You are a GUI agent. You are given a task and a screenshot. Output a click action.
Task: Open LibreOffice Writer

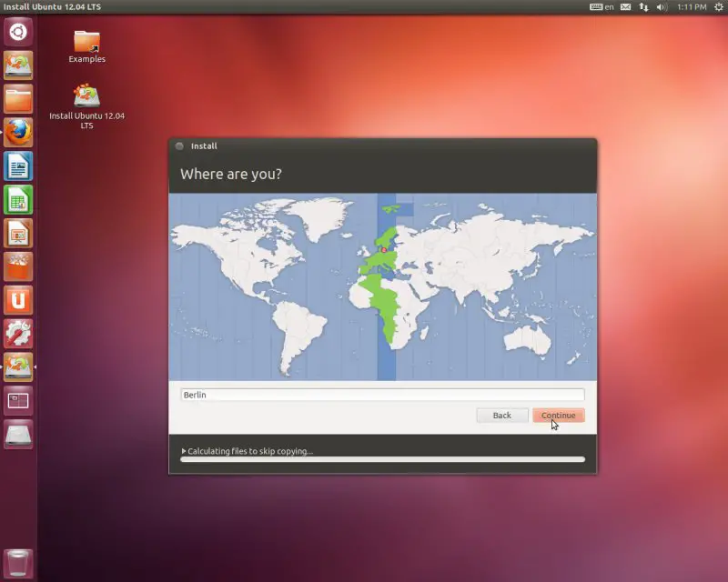tap(18, 166)
